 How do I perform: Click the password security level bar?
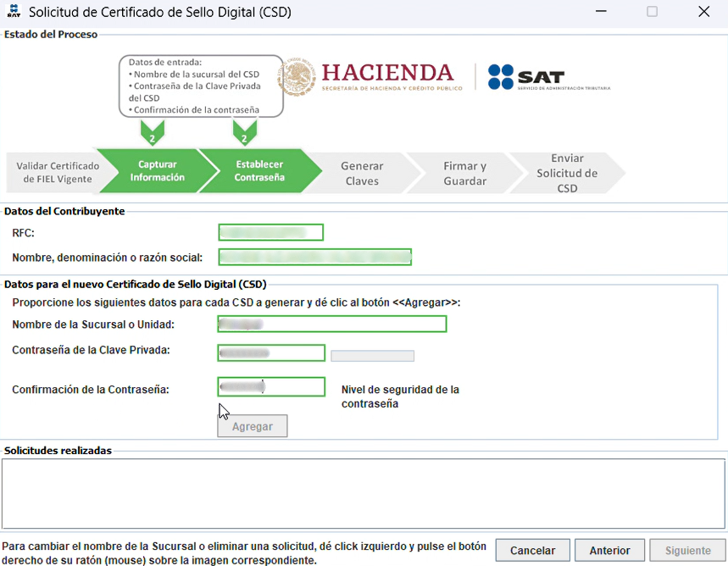(372, 356)
